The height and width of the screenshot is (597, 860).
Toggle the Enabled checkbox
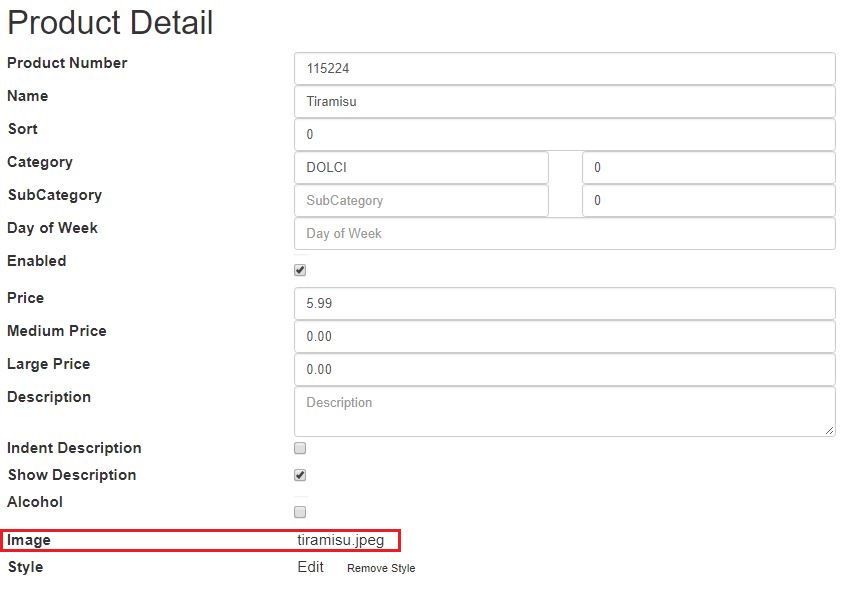[300, 270]
